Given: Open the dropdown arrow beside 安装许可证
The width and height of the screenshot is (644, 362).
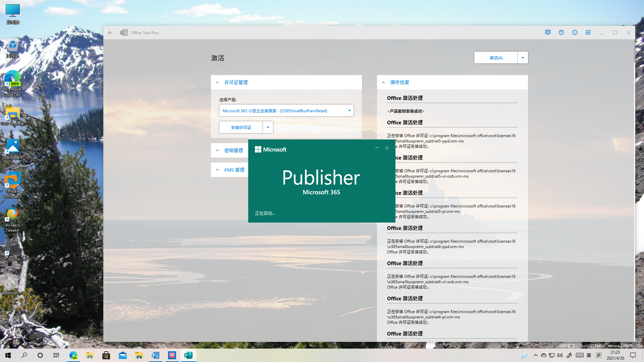Looking at the screenshot, I should click(268, 127).
